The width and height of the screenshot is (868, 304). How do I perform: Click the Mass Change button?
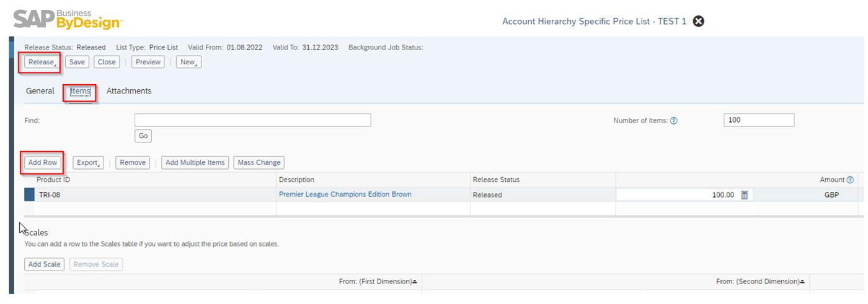(259, 163)
